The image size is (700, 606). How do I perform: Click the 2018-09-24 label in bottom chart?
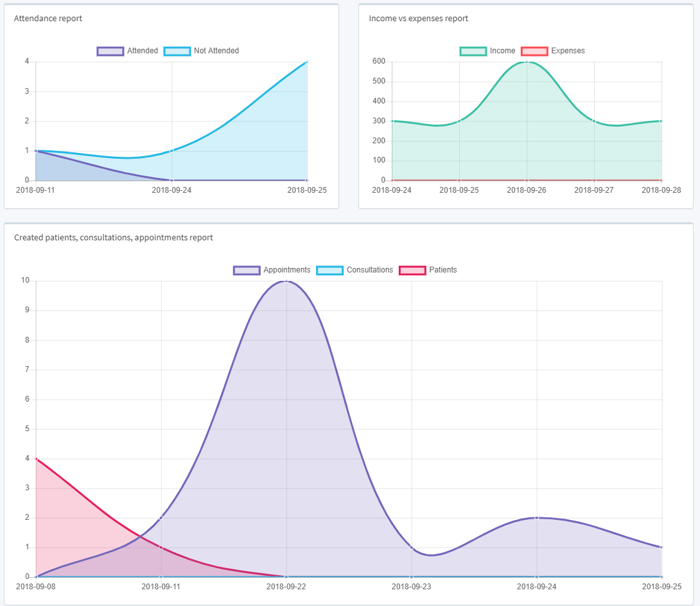tap(537, 587)
